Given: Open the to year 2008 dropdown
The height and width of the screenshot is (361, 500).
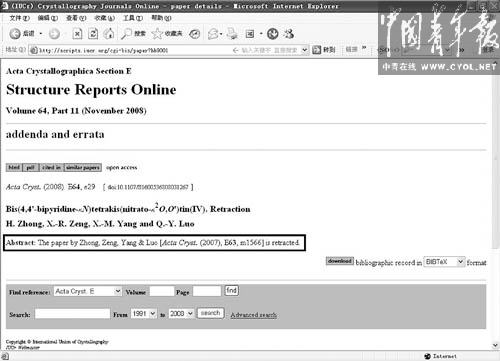Looking at the screenshot, I should click(x=181, y=314).
